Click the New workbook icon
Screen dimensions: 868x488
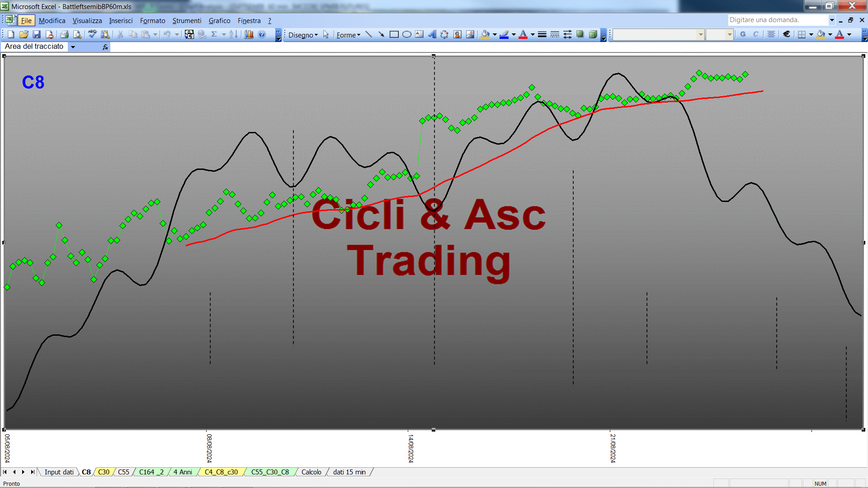[x=11, y=34]
